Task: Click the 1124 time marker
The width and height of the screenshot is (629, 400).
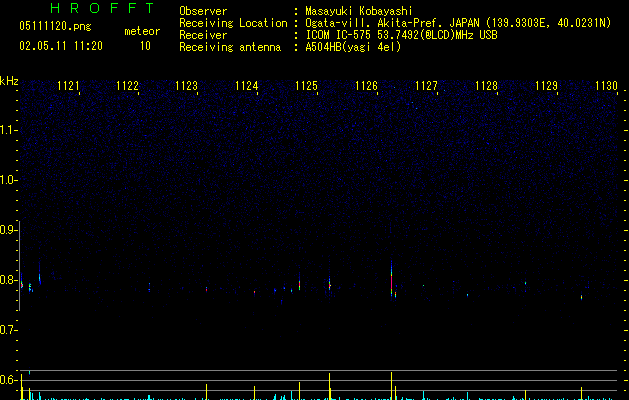Action: (246, 86)
